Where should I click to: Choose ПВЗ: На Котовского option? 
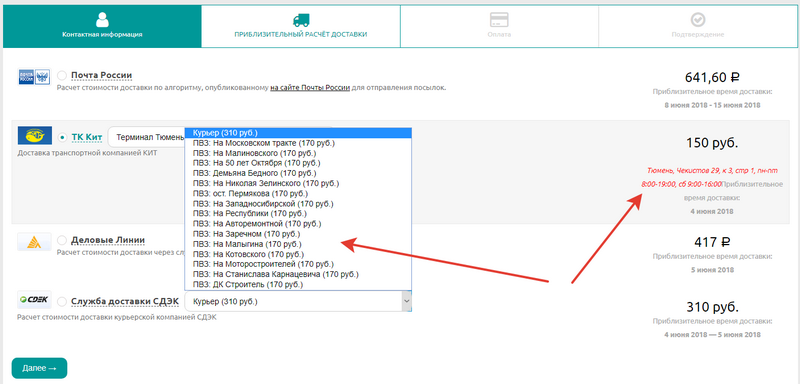[298, 254]
